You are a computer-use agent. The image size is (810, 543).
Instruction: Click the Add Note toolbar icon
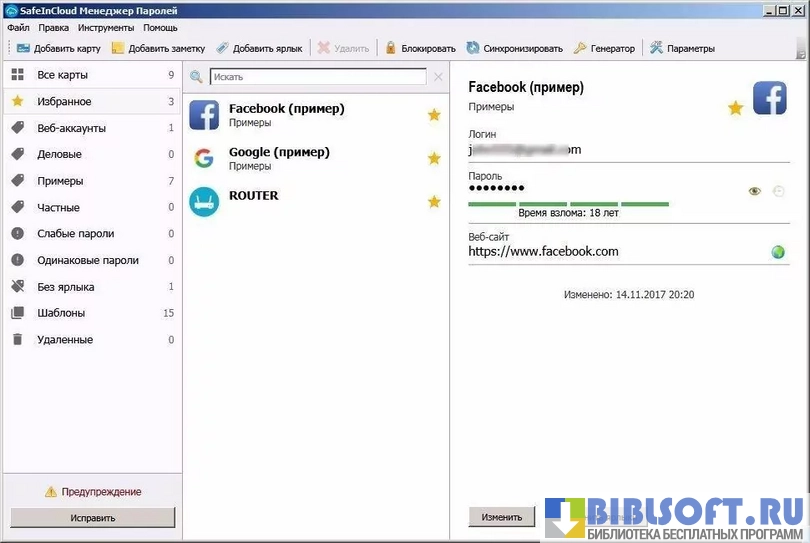pos(118,48)
